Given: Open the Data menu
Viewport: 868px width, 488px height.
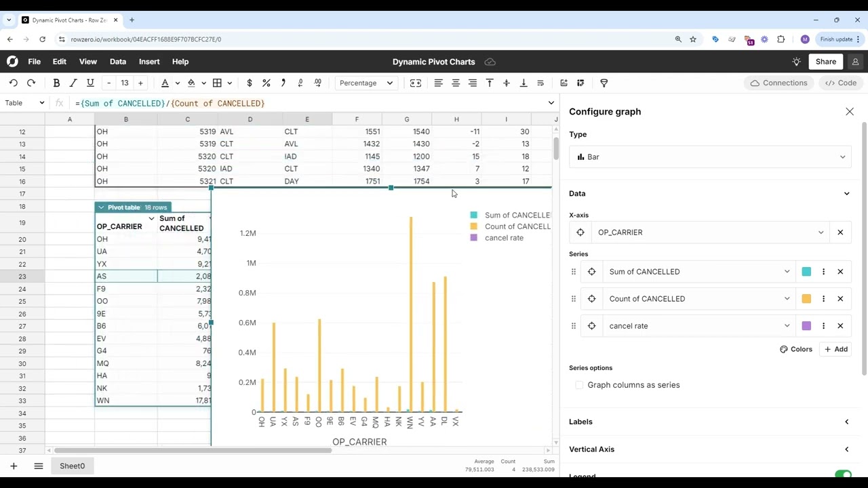Looking at the screenshot, I should pyautogui.click(x=118, y=62).
